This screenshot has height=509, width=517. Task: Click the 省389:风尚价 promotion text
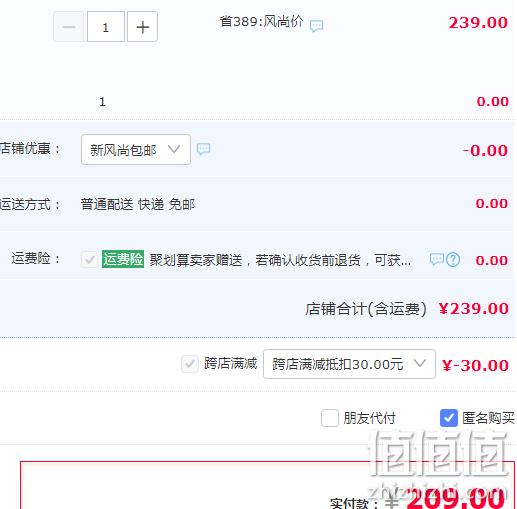click(261, 22)
